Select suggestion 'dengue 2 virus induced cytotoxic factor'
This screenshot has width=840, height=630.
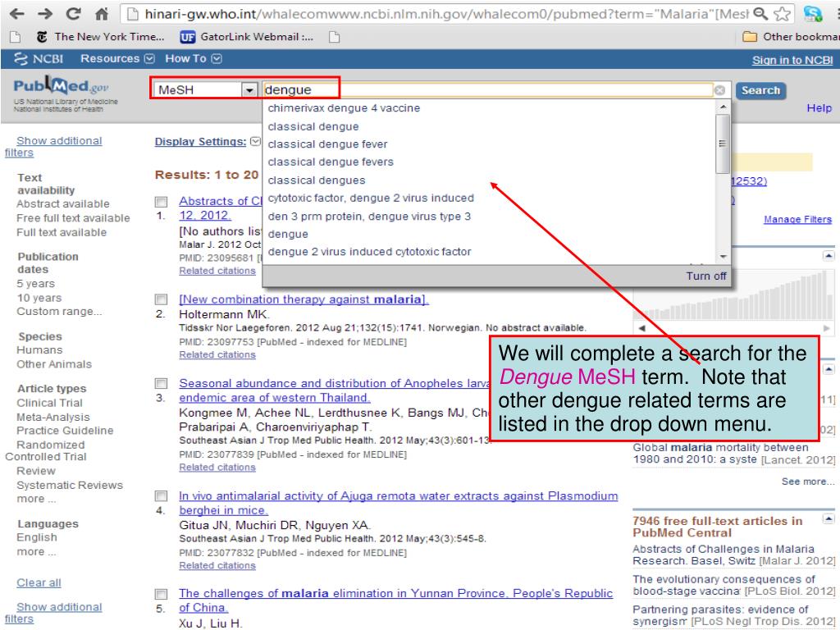pyautogui.click(x=369, y=252)
